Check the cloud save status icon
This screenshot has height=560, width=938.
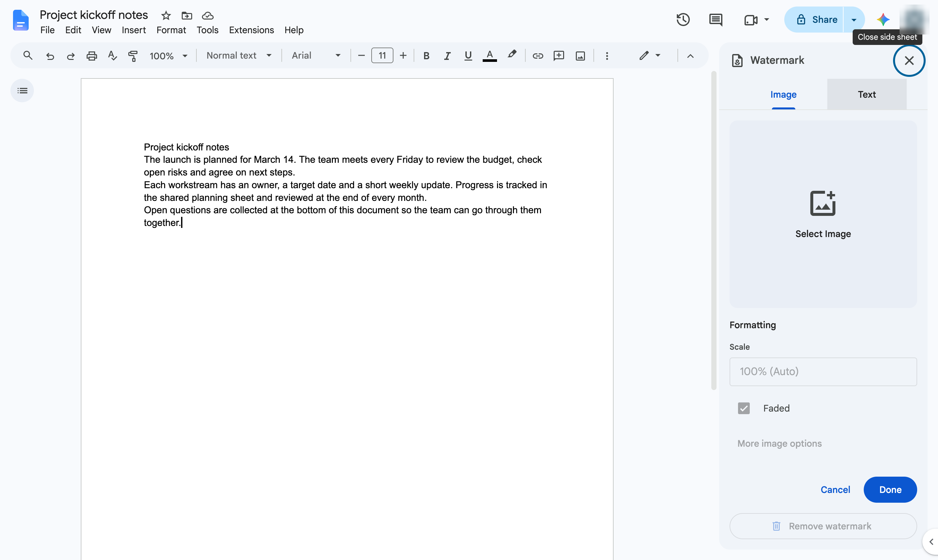207,16
